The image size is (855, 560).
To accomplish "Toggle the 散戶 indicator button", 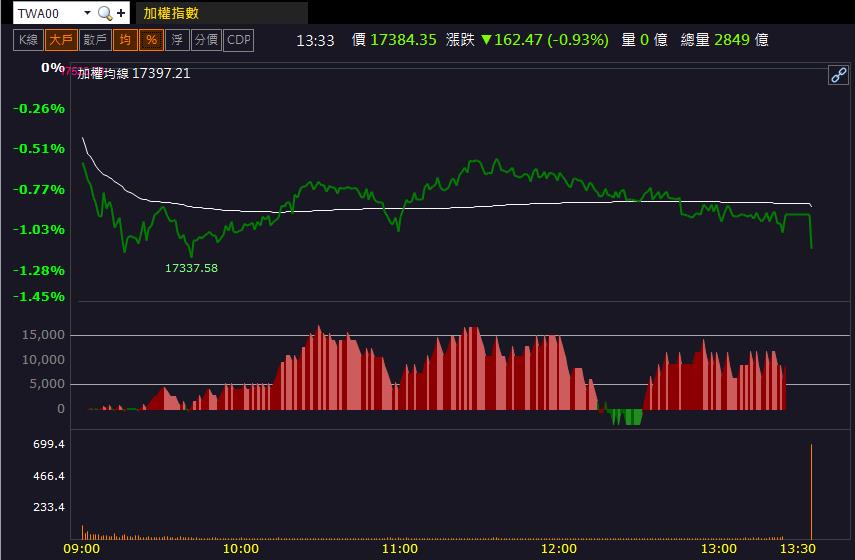I will (95, 40).
